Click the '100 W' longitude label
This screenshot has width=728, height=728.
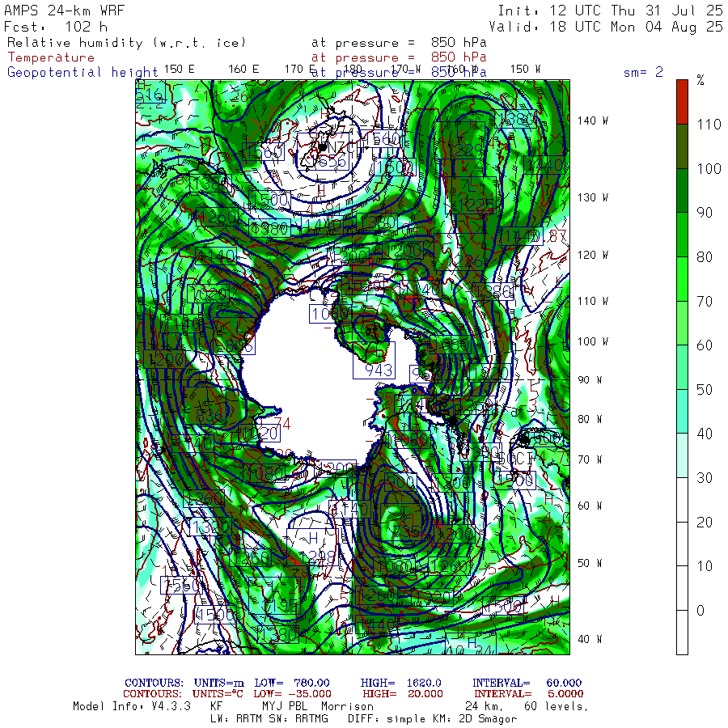[593, 341]
